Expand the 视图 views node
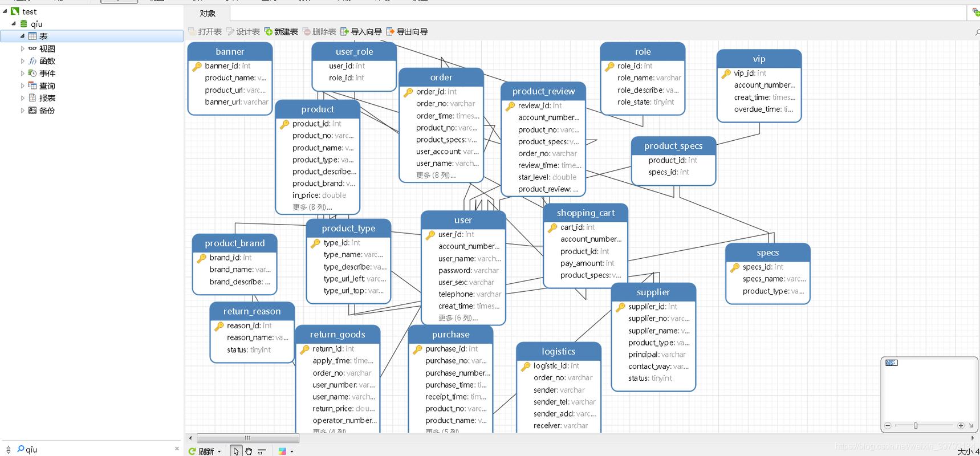The image size is (980, 456). [x=23, y=48]
